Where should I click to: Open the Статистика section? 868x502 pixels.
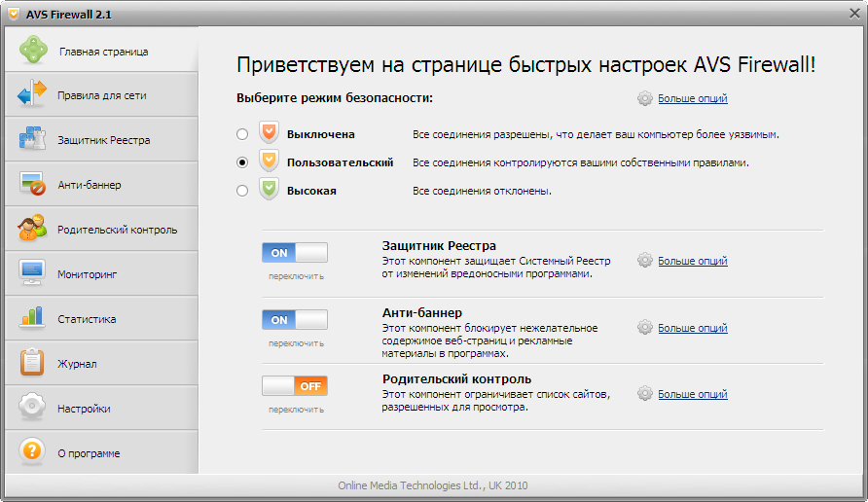(x=101, y=318)
